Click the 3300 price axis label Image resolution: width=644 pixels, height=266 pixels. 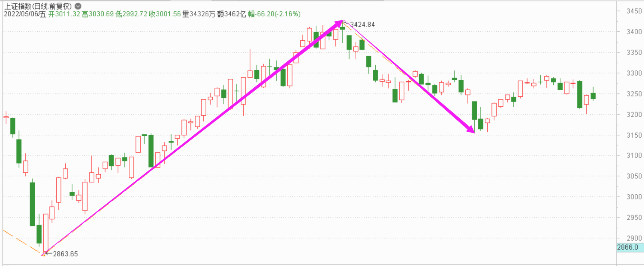pos(634,73)
